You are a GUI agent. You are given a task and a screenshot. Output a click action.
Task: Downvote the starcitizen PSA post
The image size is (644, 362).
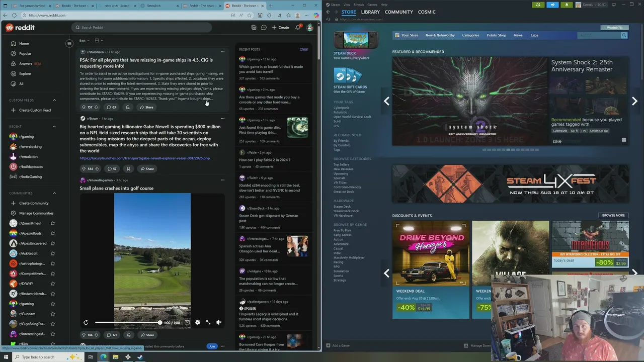click(97, 107)
